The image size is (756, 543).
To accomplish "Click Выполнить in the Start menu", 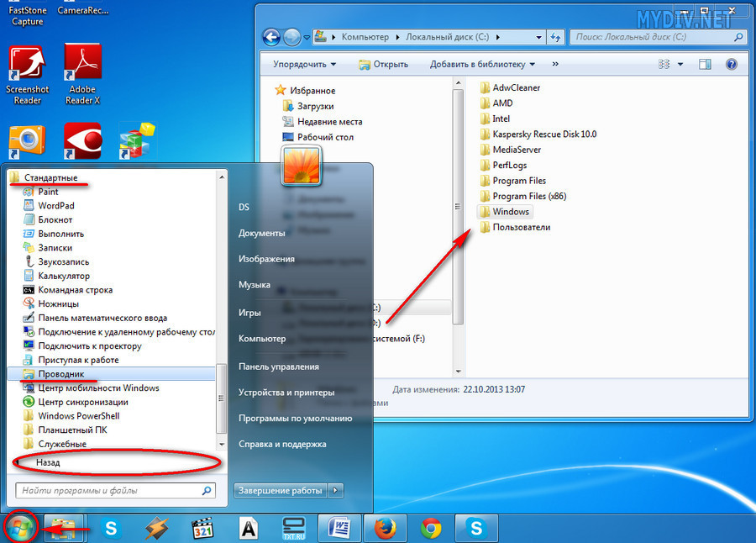I will click(54, 234).
